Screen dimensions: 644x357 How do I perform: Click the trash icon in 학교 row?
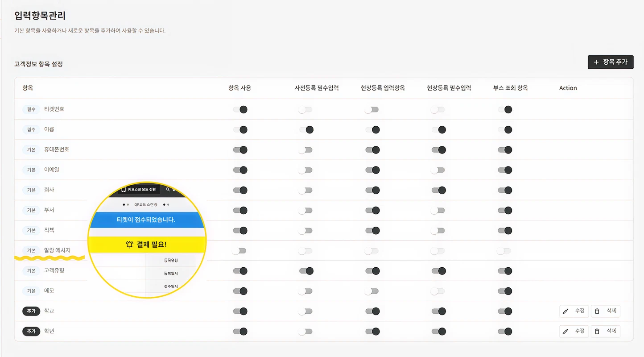(x=597, y=311)
